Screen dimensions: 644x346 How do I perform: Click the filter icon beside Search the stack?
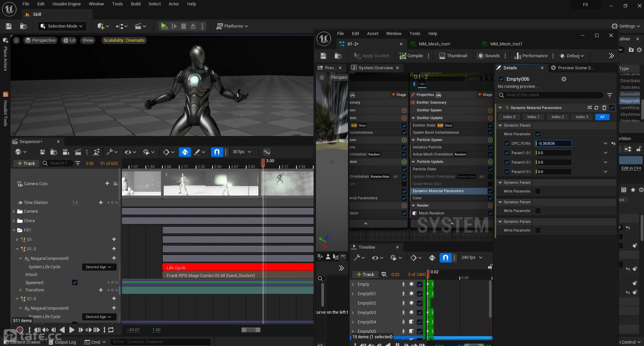coord(609,95)
